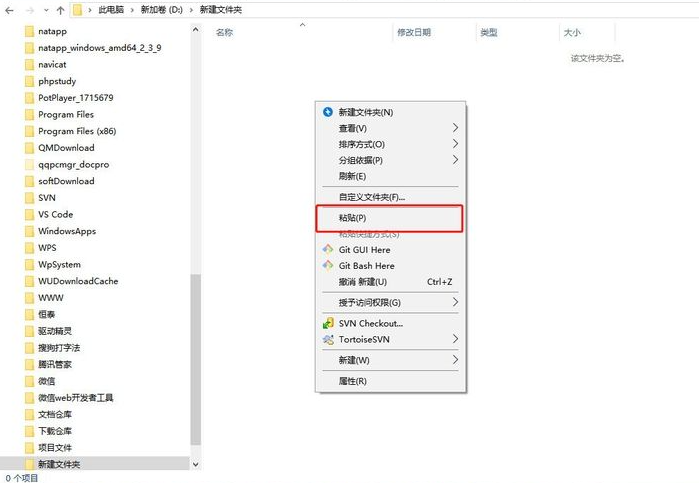Viewport: 699px width, 483px height.
Task: Select 新建文件夹 in the folder tree
Action: (59, 464)
